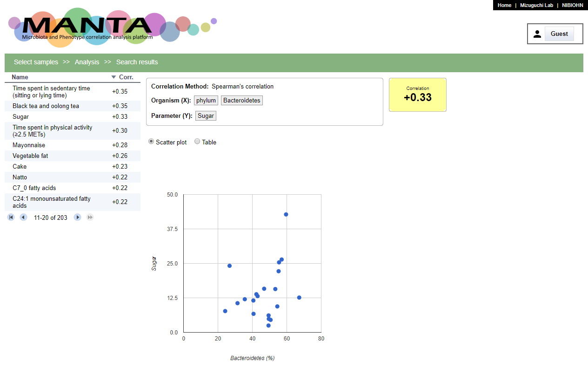The width and height of the screenshot is (588, 368).
Task: Click the Sugar y-axis label
Action: coord(154,263)
